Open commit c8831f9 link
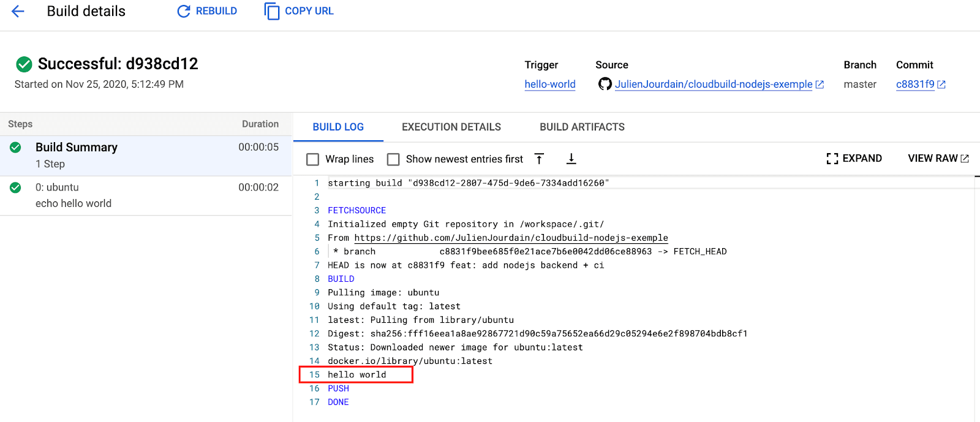The image size is (980, 422). tap(915, 85)
